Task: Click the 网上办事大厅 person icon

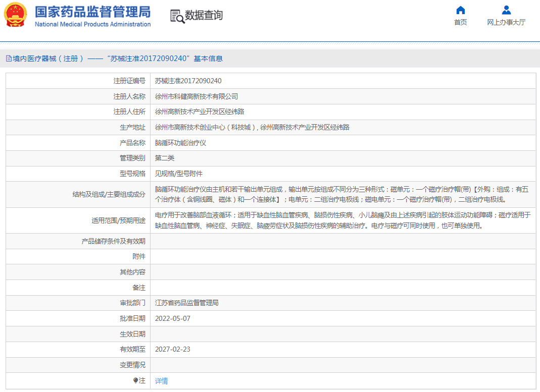Action: point(506,9)
